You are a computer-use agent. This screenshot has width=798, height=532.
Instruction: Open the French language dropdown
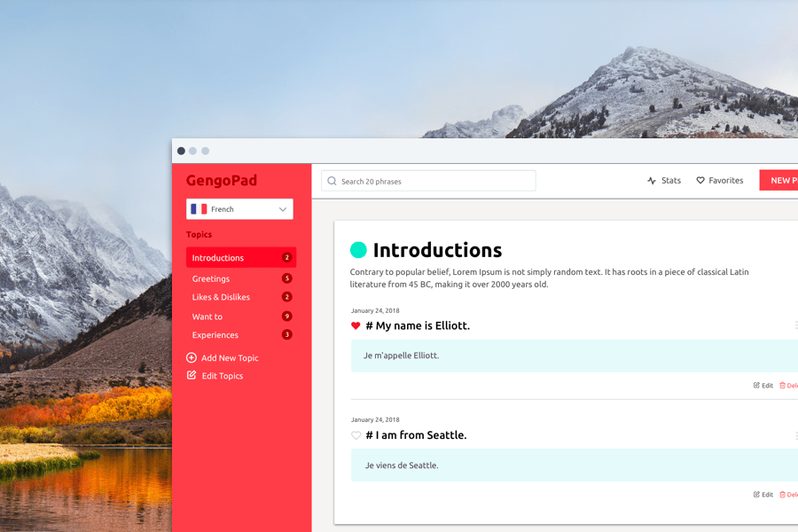tap(239, 209)
